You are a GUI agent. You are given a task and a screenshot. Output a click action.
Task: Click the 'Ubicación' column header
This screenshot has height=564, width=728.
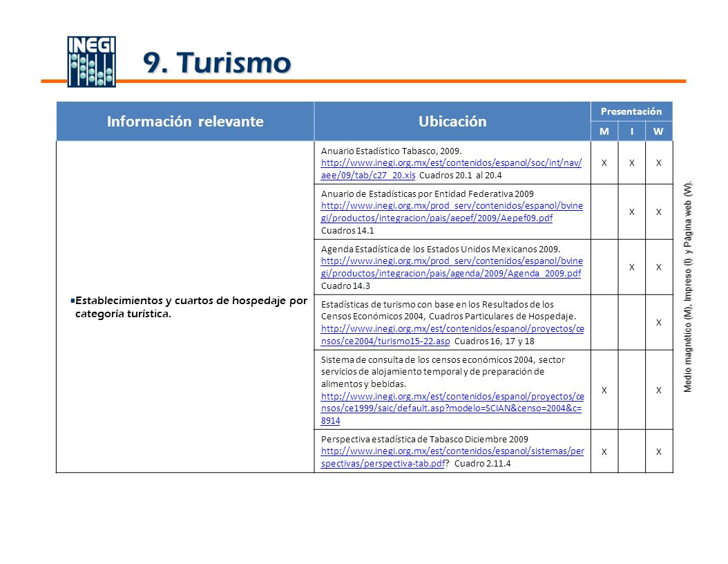[452, 121]
